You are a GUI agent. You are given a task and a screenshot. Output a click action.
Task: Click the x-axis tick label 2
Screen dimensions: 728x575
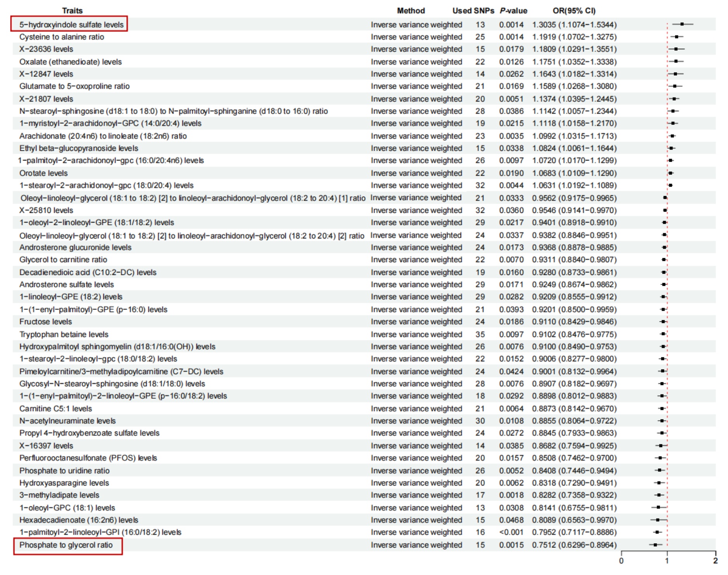pos(715,561)
